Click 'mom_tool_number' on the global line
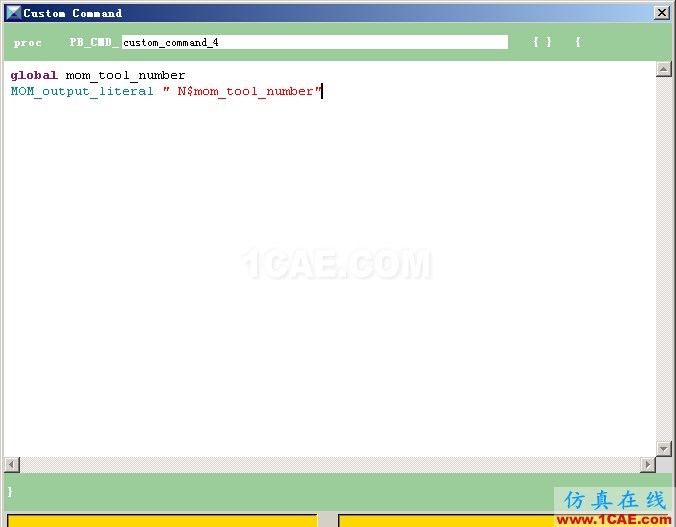 pyautogui.click(x=125, y=75)
